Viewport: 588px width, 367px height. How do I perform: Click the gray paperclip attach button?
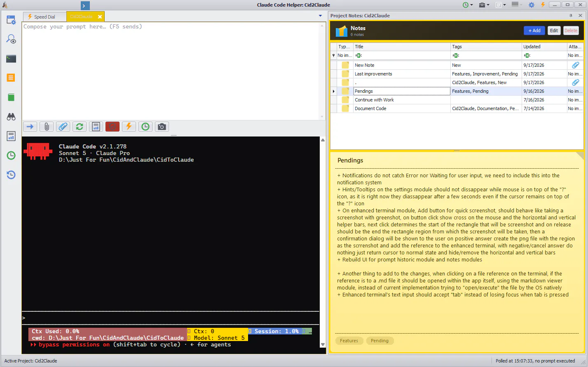[x=47, y=127]
